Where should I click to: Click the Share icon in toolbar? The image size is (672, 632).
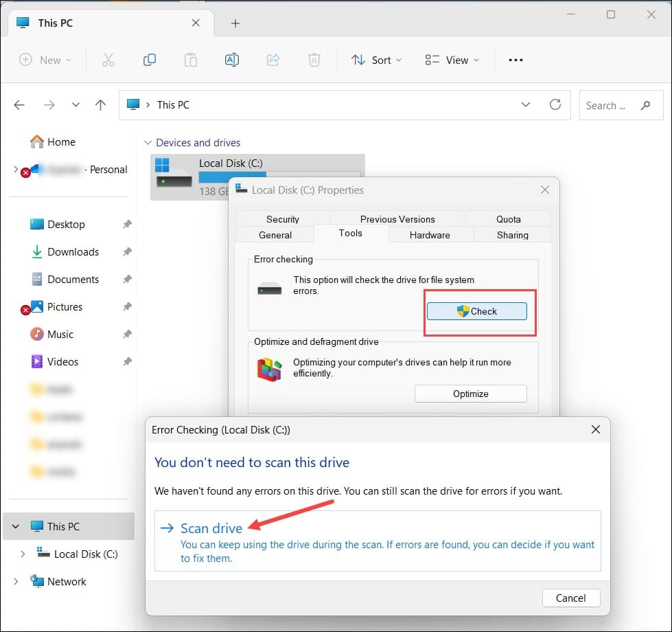273,60
